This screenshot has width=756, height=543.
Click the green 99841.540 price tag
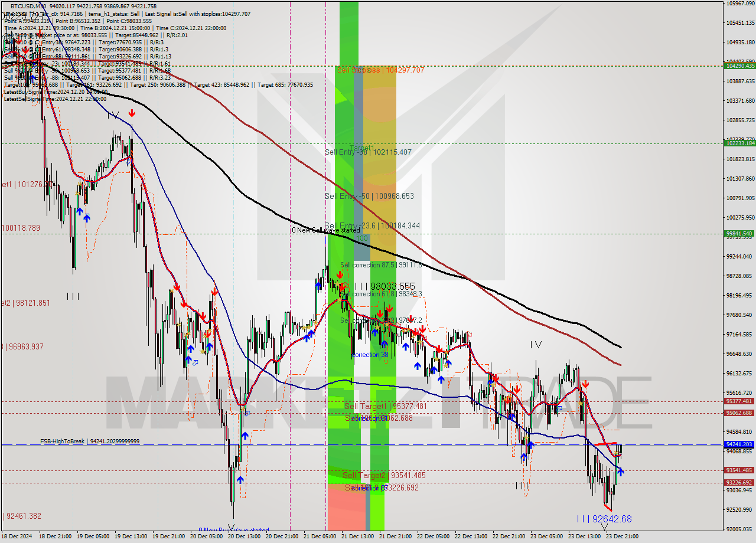click(x=739, y=233)
